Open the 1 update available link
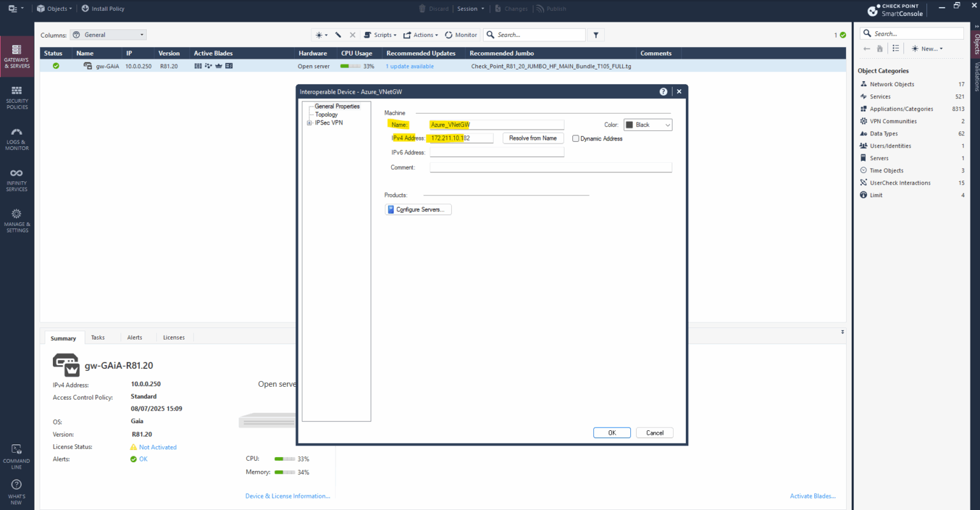Image resolution: width=980 pixels, height=510 pixels. [x=409, y=66]
